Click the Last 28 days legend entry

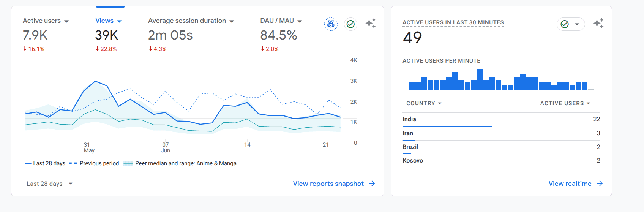coord(45,163)
